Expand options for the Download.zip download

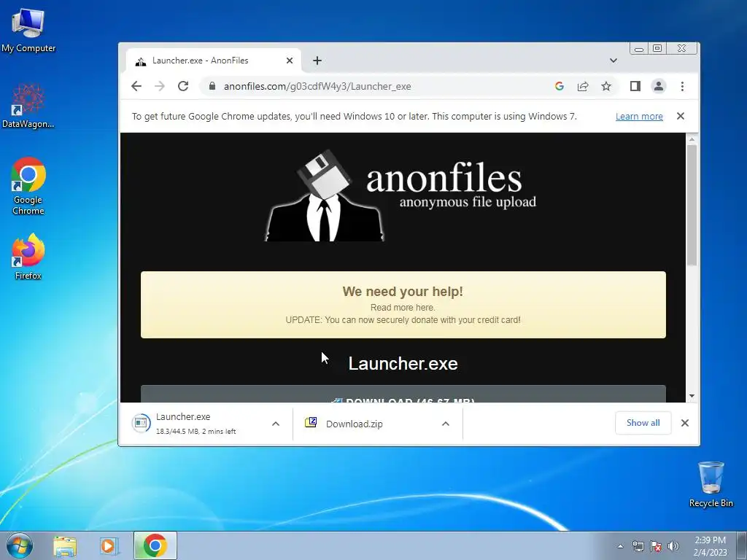point(446,424)
